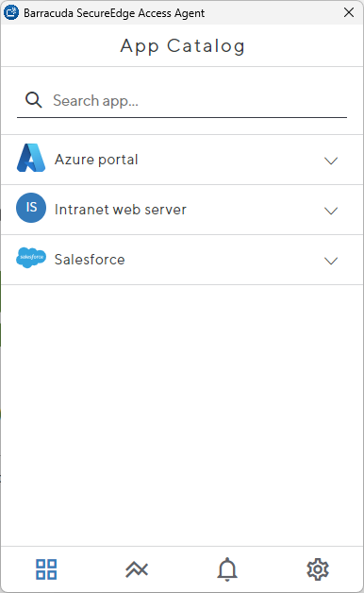This screenshot has width=364, height=593.
Task: Select the Intranet web server label
Action: pos(121,210)
